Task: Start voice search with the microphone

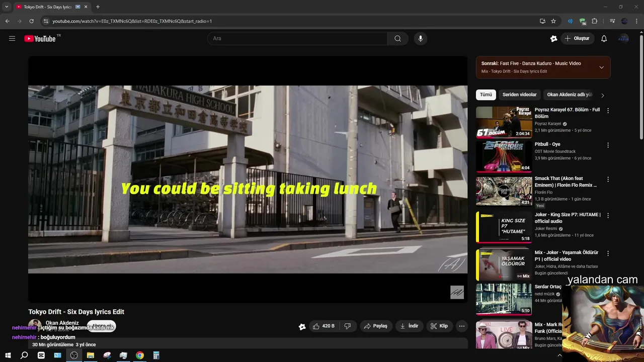Action: pyautogui.click(x=421, y=39)
